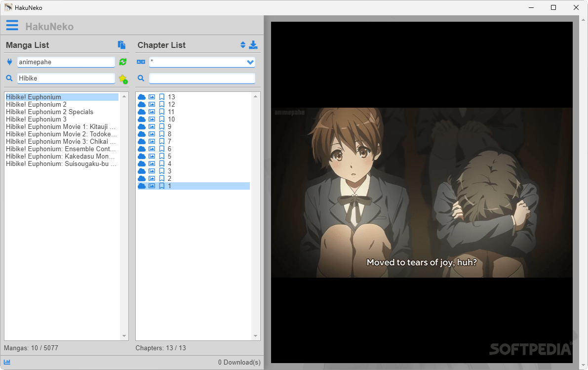Preview chapter 6 via image icon
588x370 pixels.
tap(152, 149)
